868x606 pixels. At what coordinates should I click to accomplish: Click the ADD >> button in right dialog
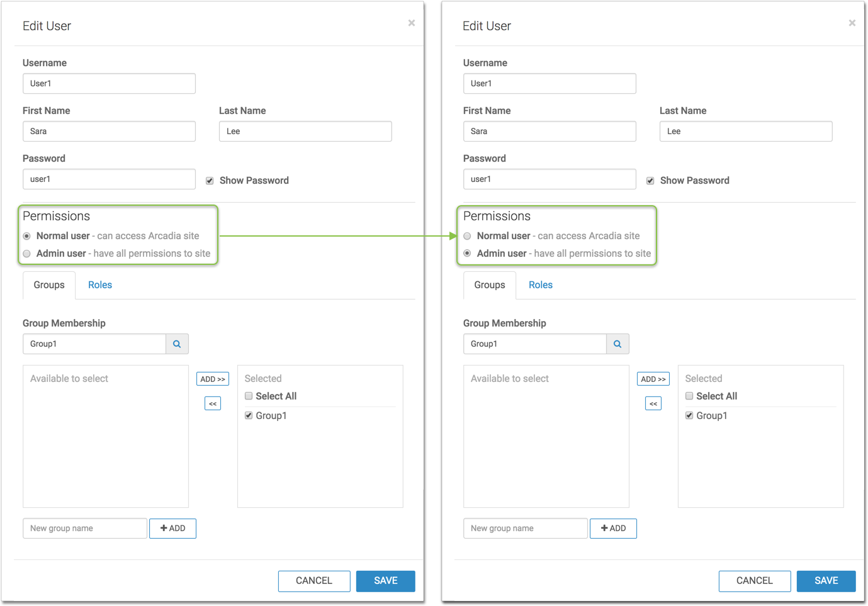point(653,379)
